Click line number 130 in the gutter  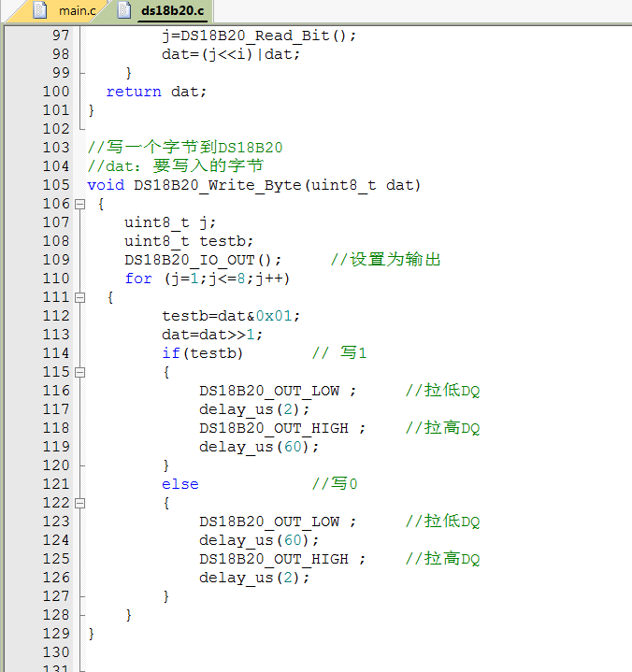[56, 652]
